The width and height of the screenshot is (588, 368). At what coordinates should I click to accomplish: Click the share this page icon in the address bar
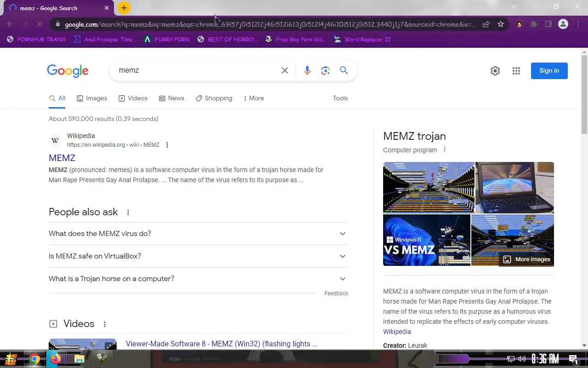pyautogui.click(x=486, y=24)
